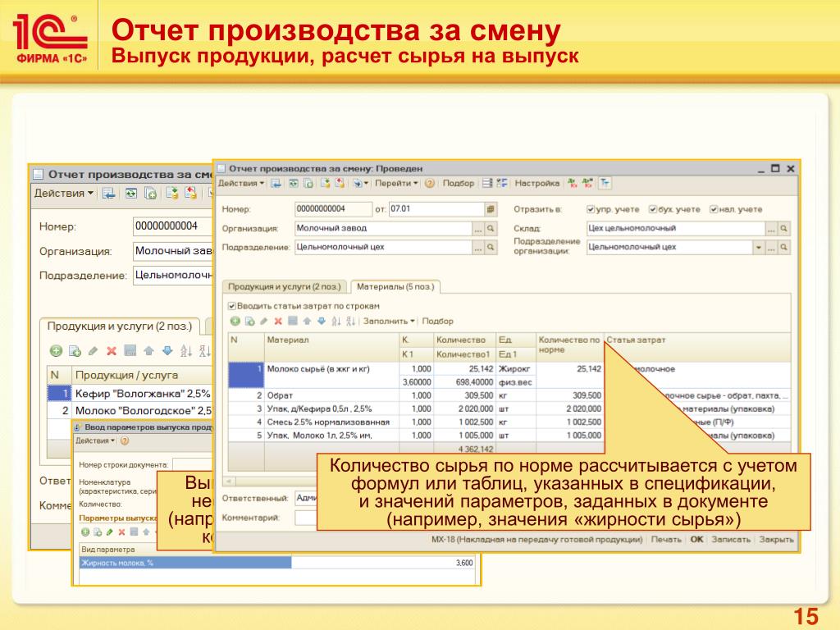
Task: Click the red X icon in Параметры выпуска toolbar
Action: (x=121, y=532)
